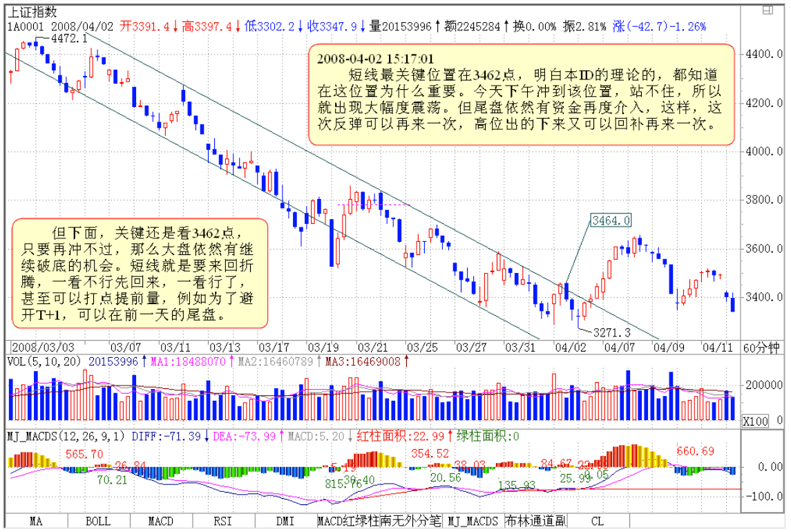Select the MJ_MACDS tab
Viewport: 791px width, 532px height.
[473, 522]
